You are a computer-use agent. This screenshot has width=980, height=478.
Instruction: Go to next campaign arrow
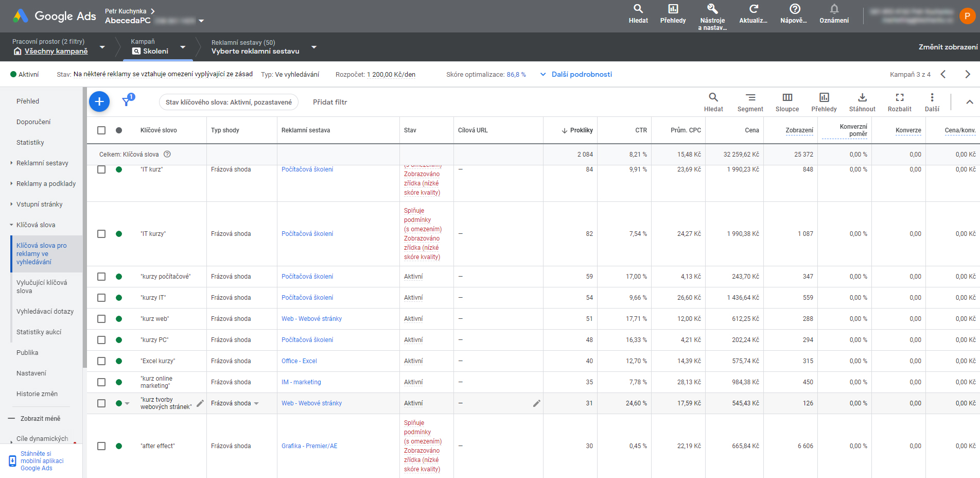pos(967,74)
